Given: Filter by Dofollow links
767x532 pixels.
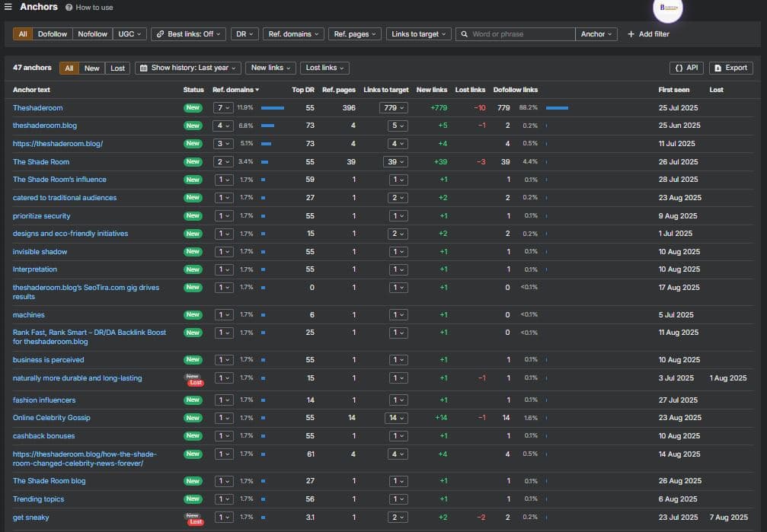Looking at the screenshot, I should (x=53, y=34).
